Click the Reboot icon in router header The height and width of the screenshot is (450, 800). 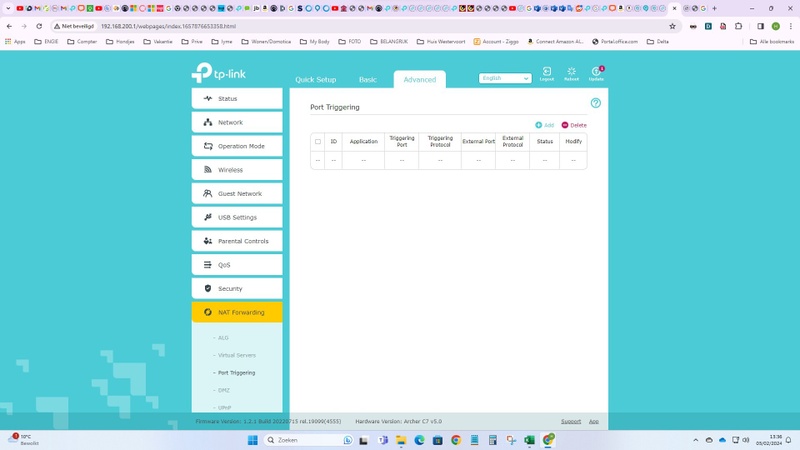(571, 73)
